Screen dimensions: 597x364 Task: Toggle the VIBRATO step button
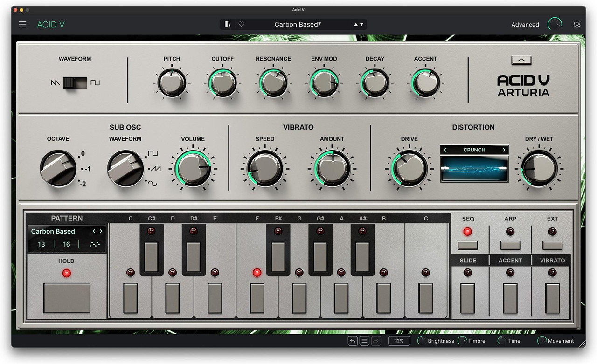coord(552,298)
